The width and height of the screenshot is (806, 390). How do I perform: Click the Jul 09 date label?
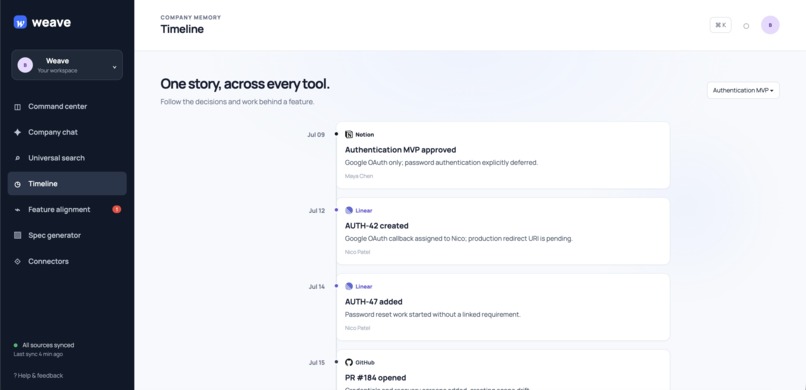click(316, 135)
